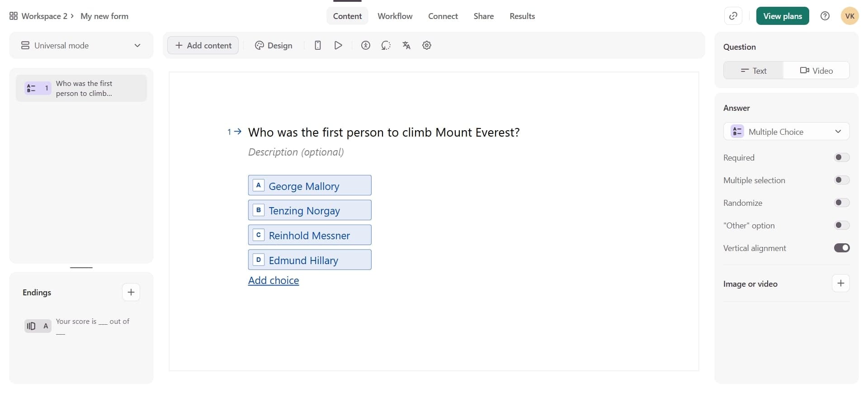Screen dimensions: 868x393
Task: Expand the Universal mode dropdown
Action: tap(81, 46)
